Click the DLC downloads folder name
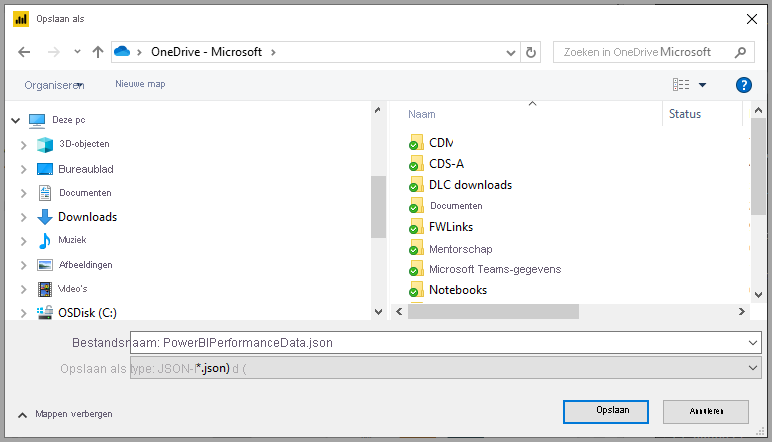 coord(470,185)
